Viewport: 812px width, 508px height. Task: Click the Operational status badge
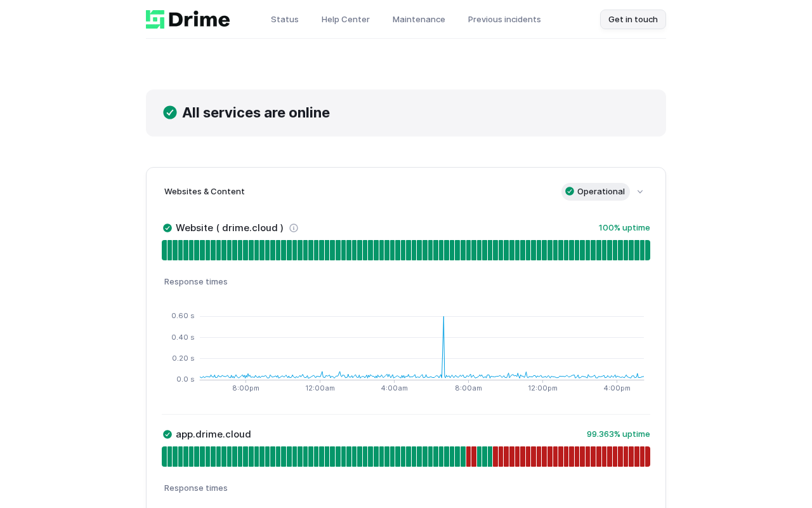point(596,192)
